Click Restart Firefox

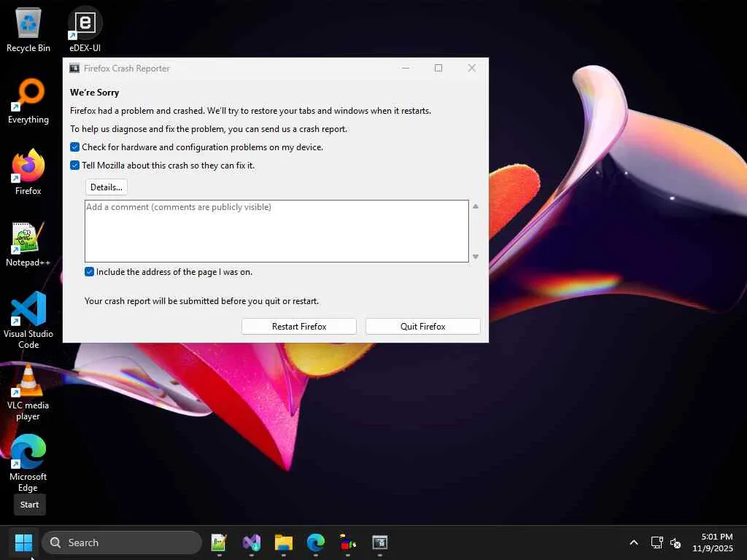(x=299, y=327)
